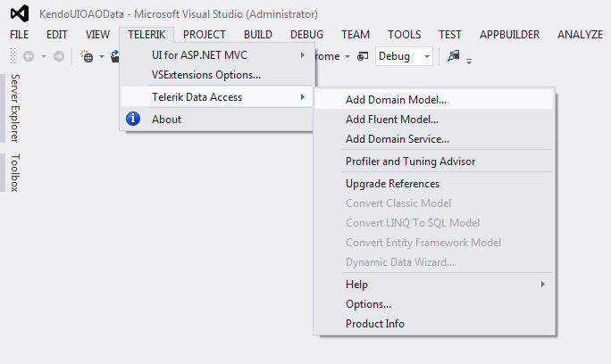Open the BUILD menu
This screenshot has width=611, height=364.
[x=258, y=35]
